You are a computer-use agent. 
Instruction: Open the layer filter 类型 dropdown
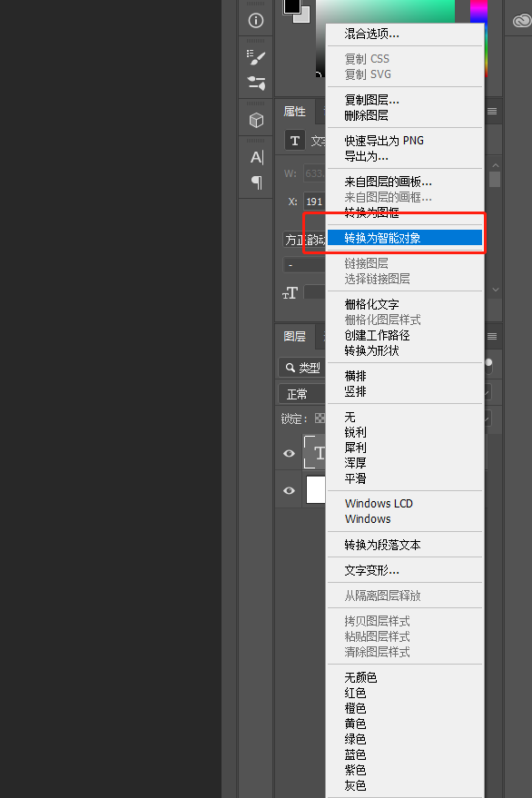click(303, 368)
